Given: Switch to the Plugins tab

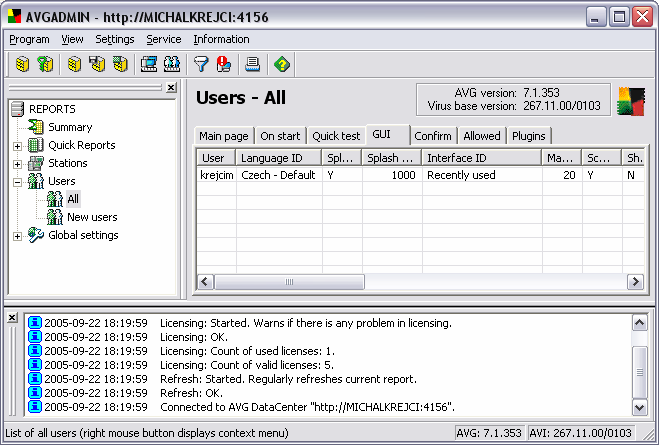Looking at the screenshot, I should pos(529,136).
